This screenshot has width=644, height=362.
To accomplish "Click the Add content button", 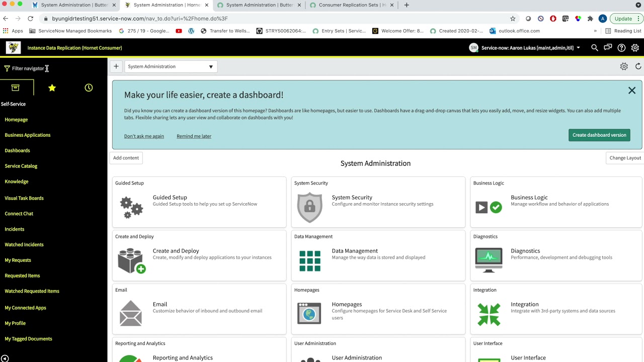I will (x=126, y=158).
